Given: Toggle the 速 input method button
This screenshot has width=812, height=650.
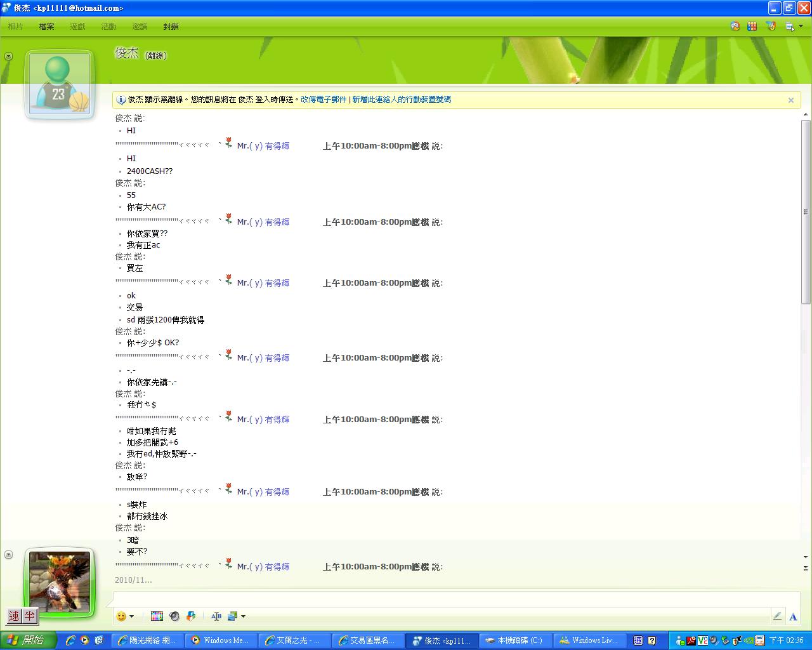Looking at the screenshot, I should [x=14, y=616].
